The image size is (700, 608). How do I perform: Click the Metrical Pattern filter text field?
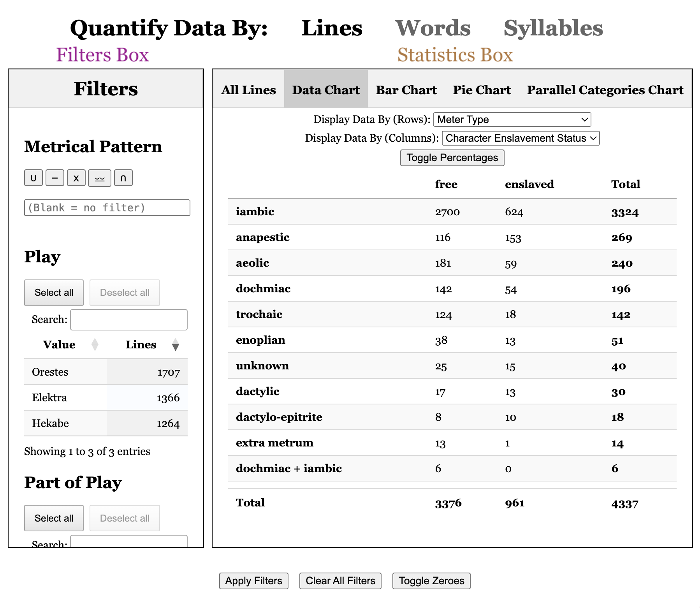click(107, 208)
